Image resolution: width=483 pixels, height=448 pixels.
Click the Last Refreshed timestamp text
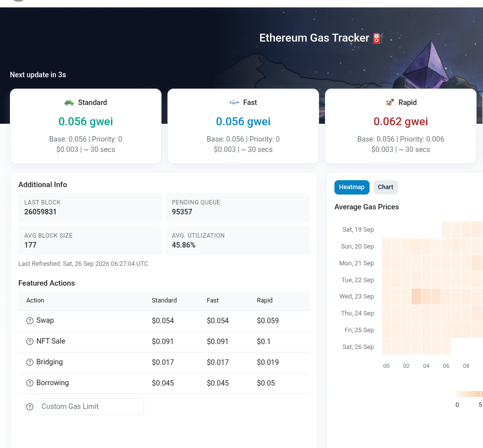click(83, 264)
